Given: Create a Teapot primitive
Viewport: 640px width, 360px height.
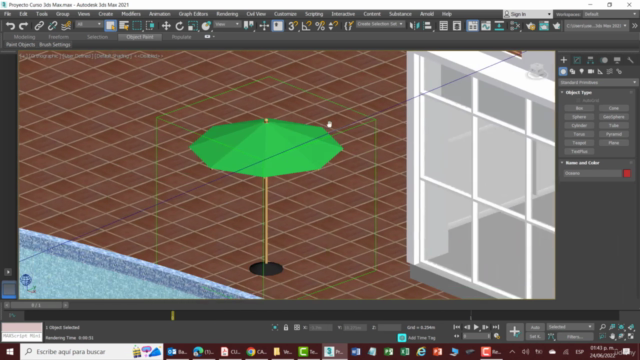Looking at the screenshot, I should [x=579, y=143].
